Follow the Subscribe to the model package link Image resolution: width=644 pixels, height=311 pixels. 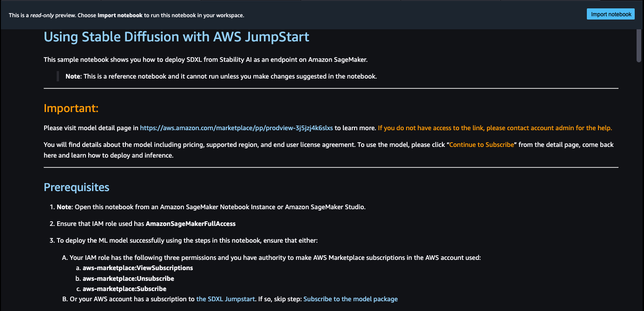point(350,299)
